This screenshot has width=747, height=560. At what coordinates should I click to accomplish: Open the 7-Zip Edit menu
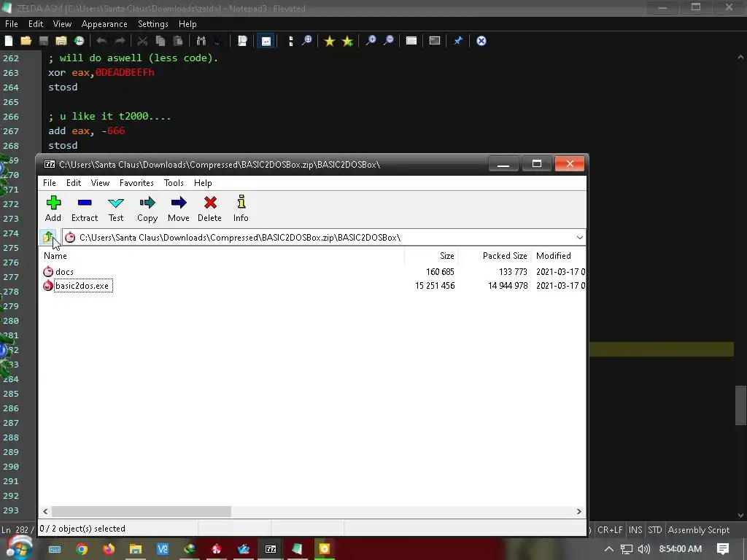pyautogui.click(x=74, y=183)
